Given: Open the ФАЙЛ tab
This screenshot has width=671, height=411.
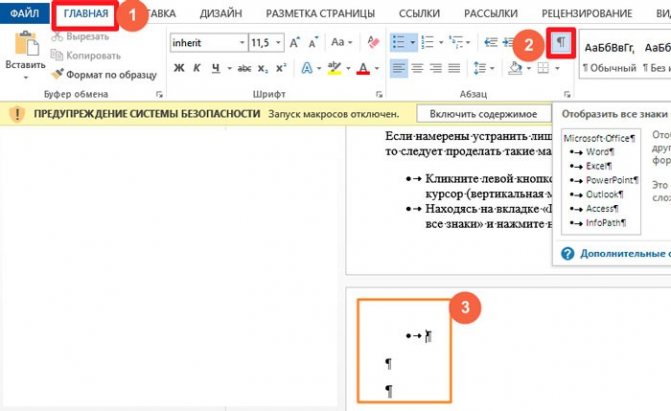Looking at the screenshot, I should [24, 13].
